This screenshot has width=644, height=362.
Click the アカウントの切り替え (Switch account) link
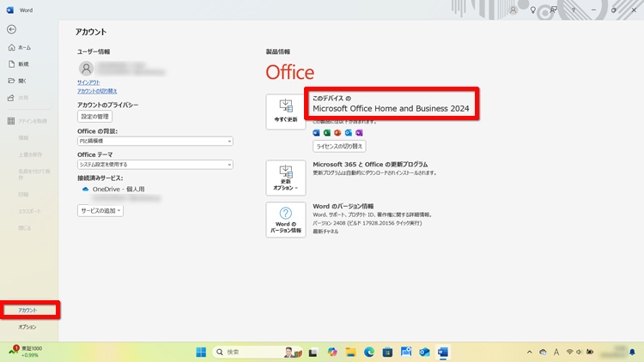97,91
